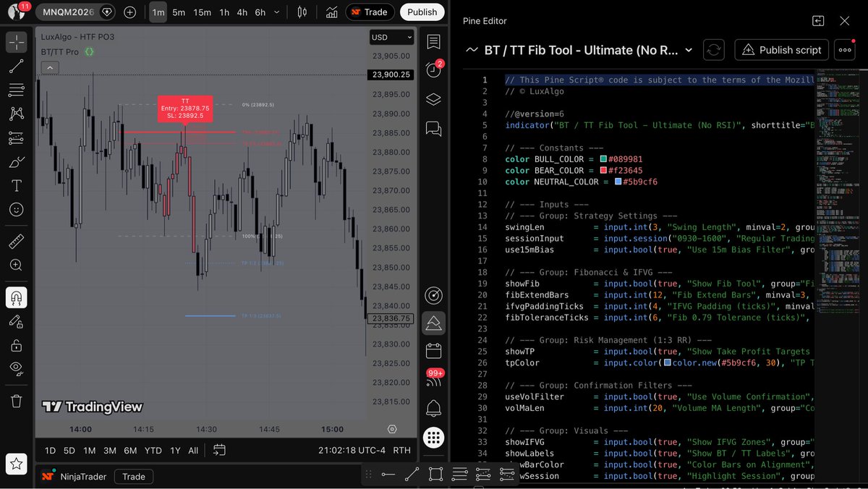Click the NEUTRAL_COLOR blue swatch #5b9cf6
This screenshot has width=868, height=489.
pos(618,182)
